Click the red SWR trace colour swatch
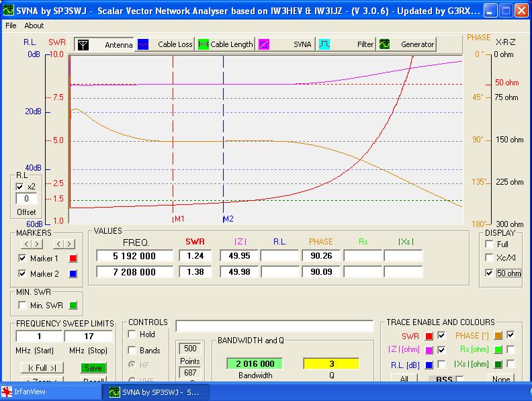 [429, 335]
